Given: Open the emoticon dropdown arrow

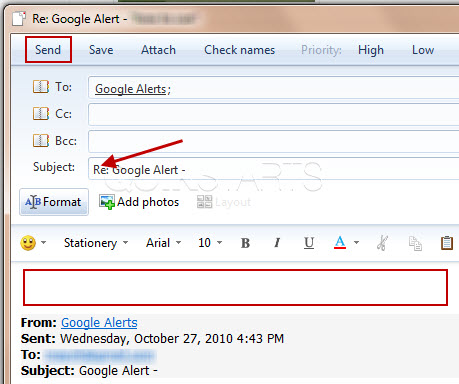Looking at the screenshot, I should coord(44,242).
